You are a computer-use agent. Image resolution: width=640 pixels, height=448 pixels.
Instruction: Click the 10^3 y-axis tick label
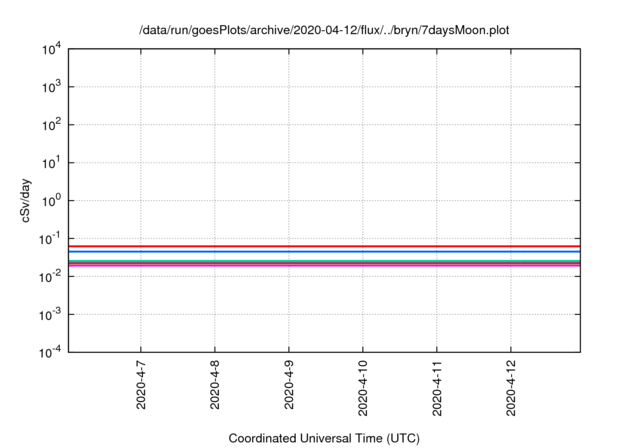(51, 87)
